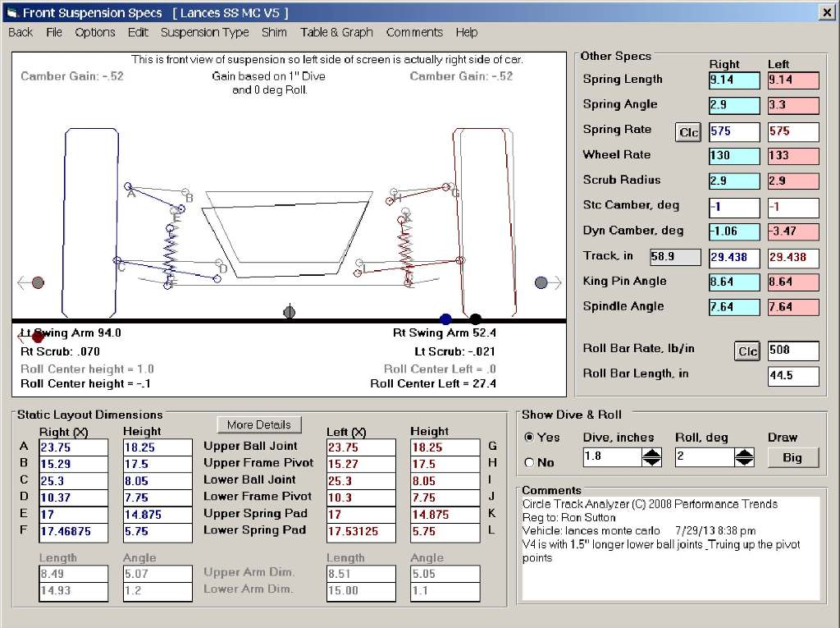The image size is (840, 628).
Task: Close the Front Suspension Specs window
Action: [x=827, y=13]
